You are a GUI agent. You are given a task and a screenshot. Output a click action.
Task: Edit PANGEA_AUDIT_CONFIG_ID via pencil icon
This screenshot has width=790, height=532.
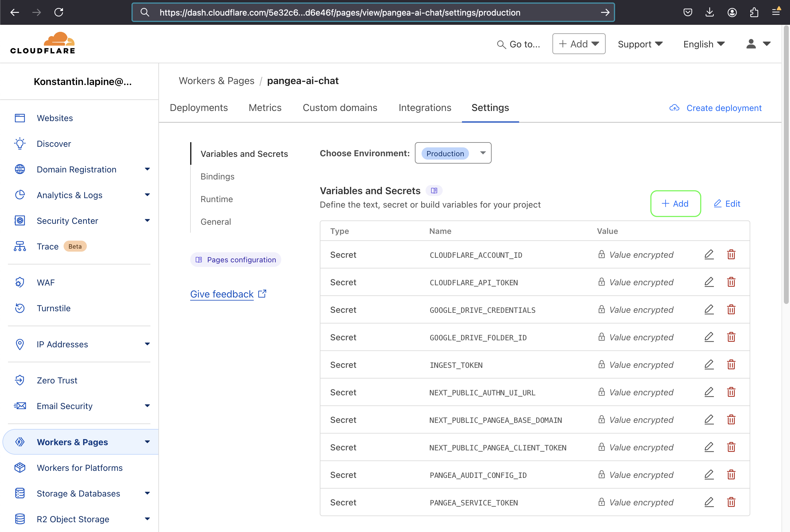[x=709, y=475]
